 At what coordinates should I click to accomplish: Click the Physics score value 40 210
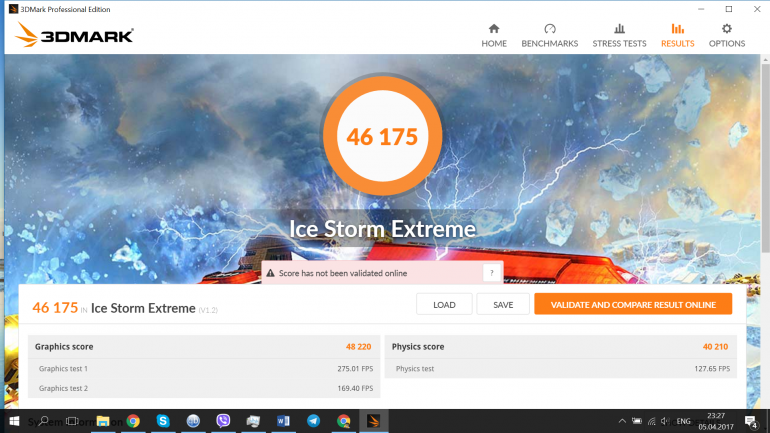click(715, 347)
